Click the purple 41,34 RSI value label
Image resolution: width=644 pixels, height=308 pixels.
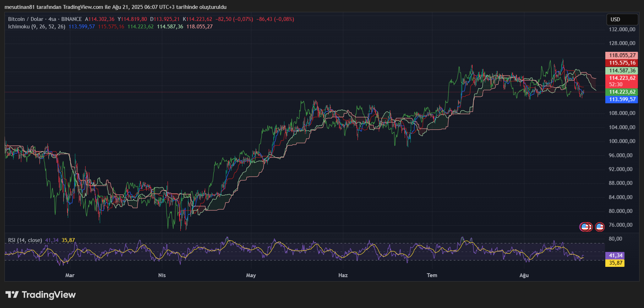pos(616,255)
